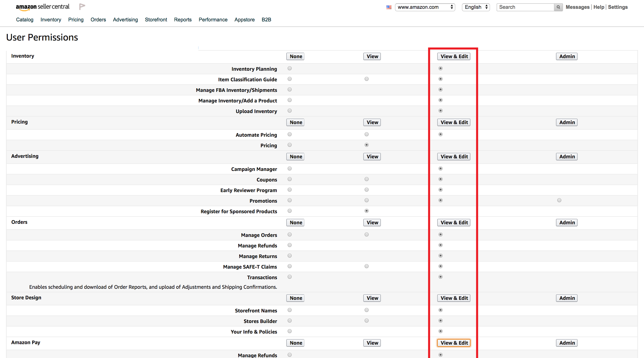Open the Reports menu
This screenshot has height=358, width=644.
183,20
